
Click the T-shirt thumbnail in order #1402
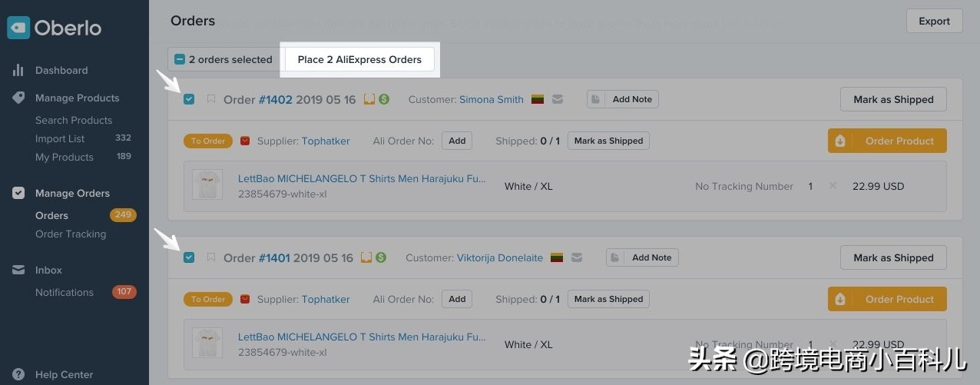point(207,185)
